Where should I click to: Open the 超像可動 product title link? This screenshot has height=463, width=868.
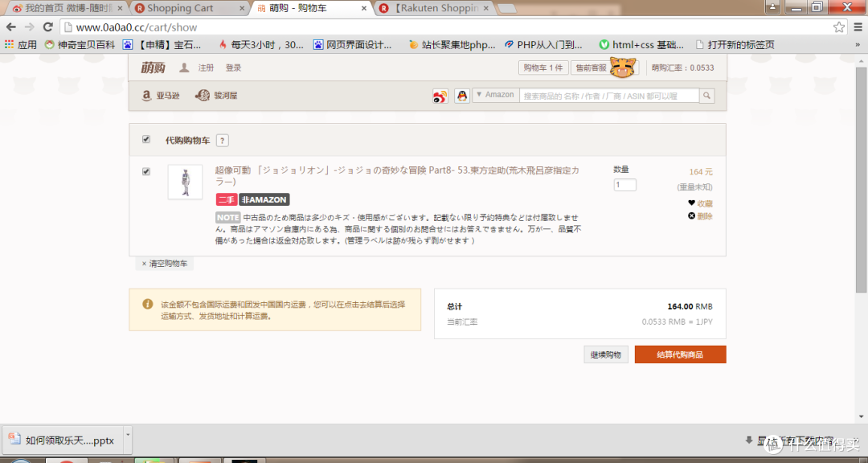[x=397, y=176]
